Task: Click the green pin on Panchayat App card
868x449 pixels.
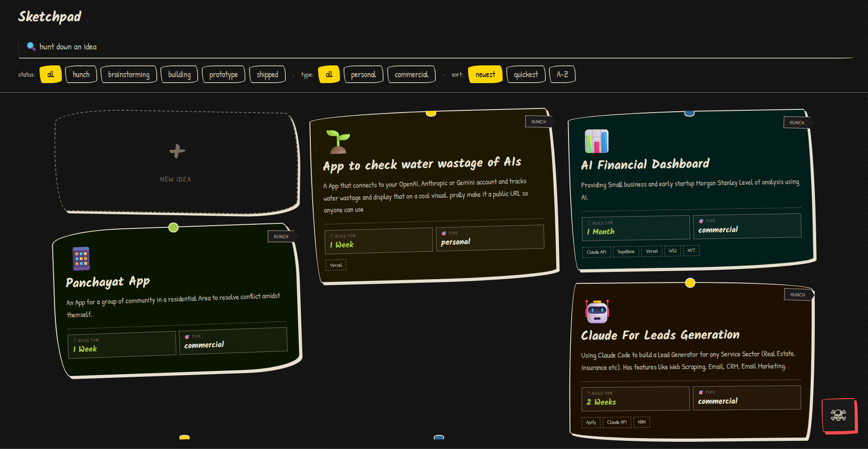Action: pyautogui.click(x=173, y=227)
